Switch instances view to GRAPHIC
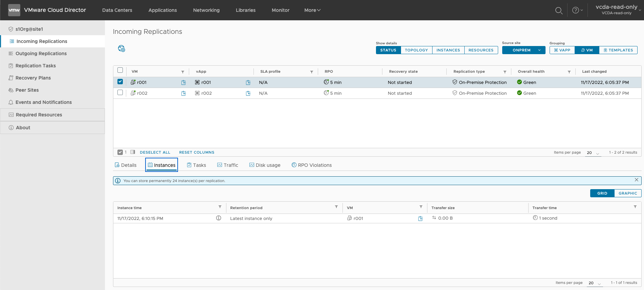644x290 pixels. pyautogui.click(x=627, y=193)
